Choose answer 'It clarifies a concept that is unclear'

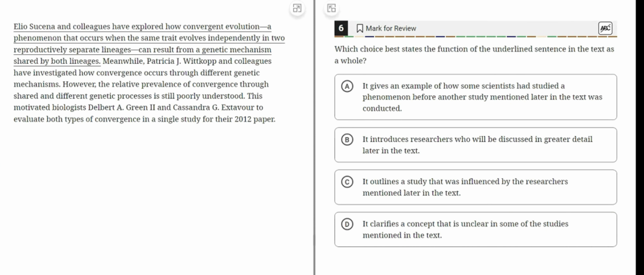(476, 230)
